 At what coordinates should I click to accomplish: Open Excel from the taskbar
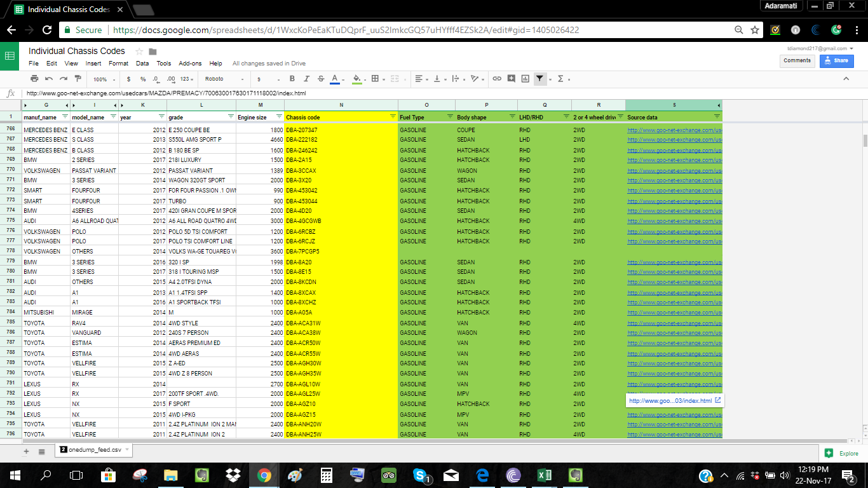point(545,475)
